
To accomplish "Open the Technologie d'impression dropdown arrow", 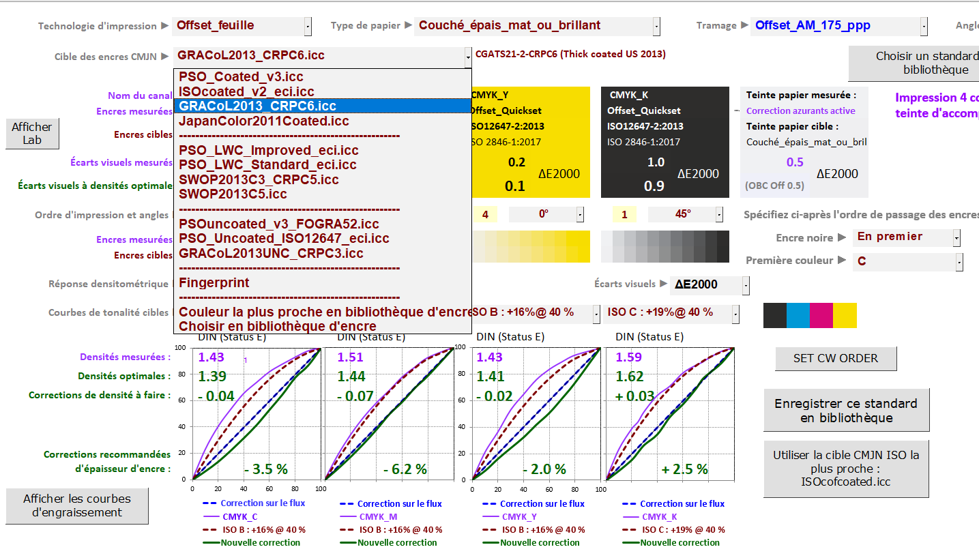I will tap(308, 26).
